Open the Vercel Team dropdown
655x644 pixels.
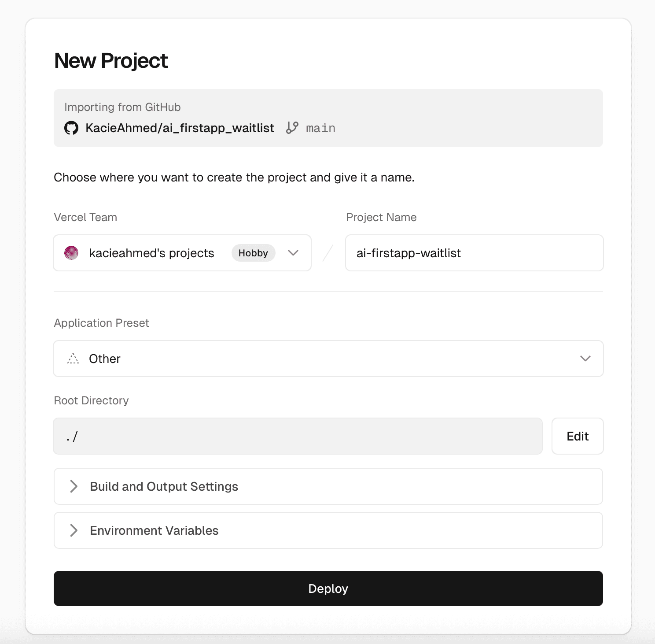tap(293, 253)
